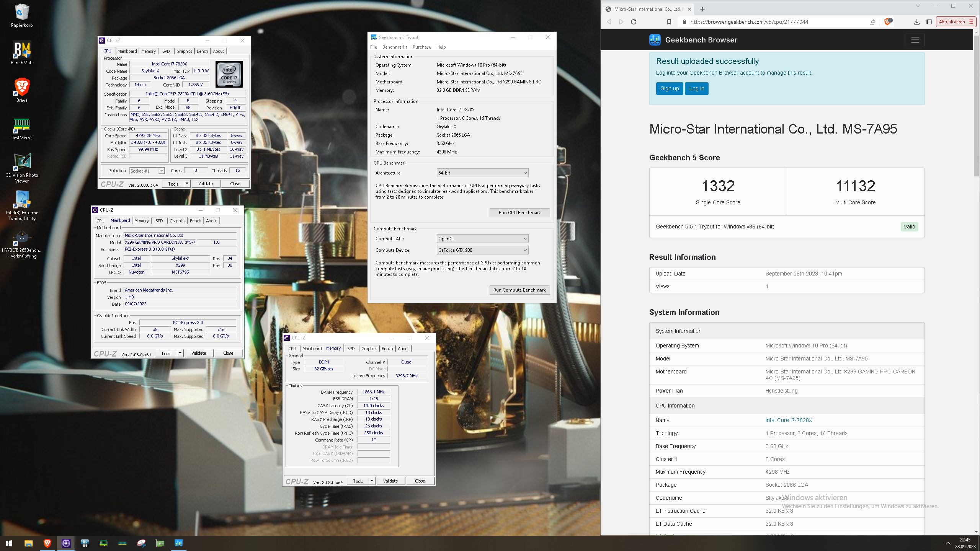980x551 pixels.
Task: Click the CPU-Z icon in the taskbar
Action: (66, 543)
